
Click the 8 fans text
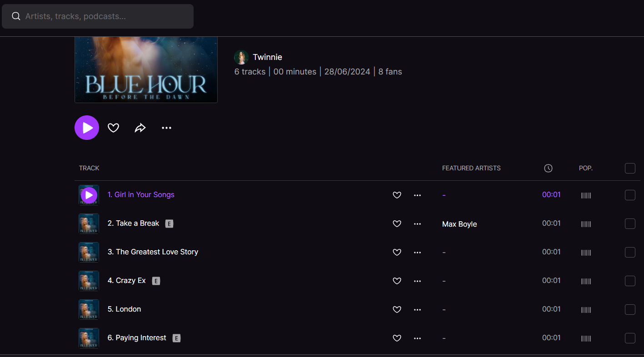pyautogui.click(x=390, y=72)
